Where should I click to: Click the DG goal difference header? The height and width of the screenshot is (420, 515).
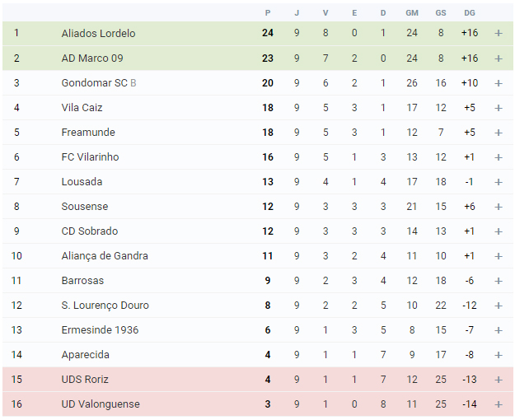click(x=470, y=13)
